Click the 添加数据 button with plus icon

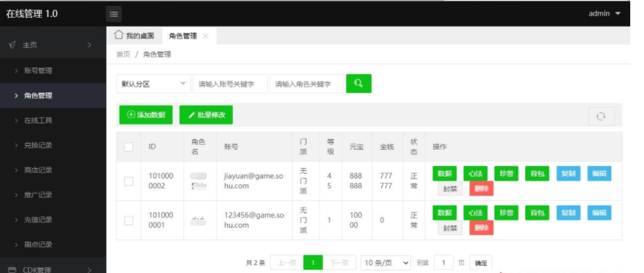(x=146, y=115)
